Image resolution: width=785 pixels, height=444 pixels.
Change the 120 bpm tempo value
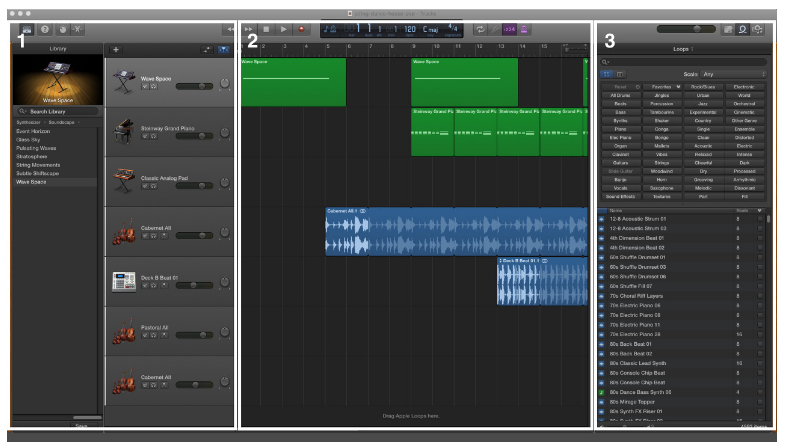[x=410, y=29]
